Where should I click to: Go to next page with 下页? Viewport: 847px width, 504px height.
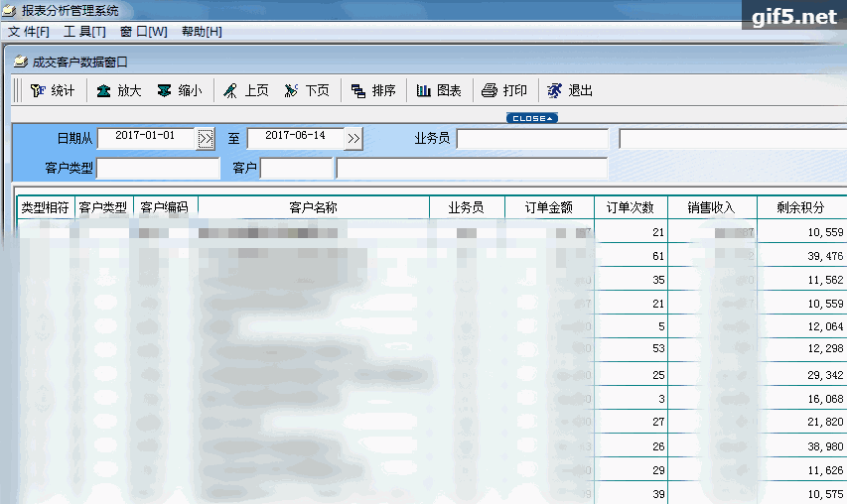pos(306,90)
